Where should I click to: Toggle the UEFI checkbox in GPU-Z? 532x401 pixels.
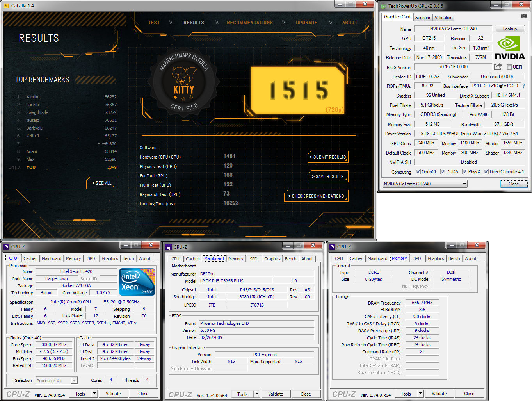pyautogui.click(x=509, y=67)
